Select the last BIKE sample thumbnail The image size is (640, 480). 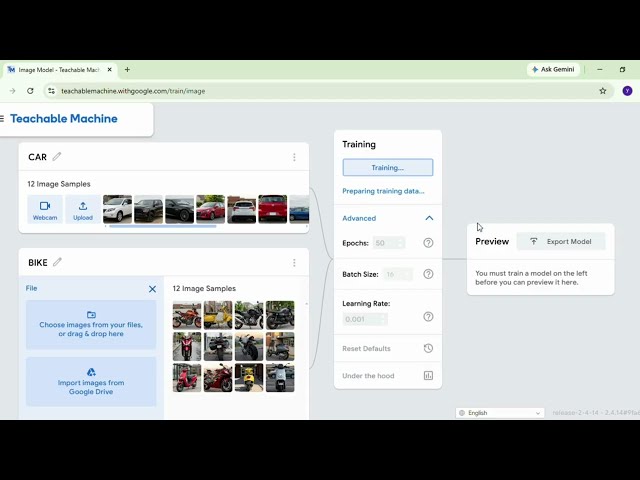[280, 378]
